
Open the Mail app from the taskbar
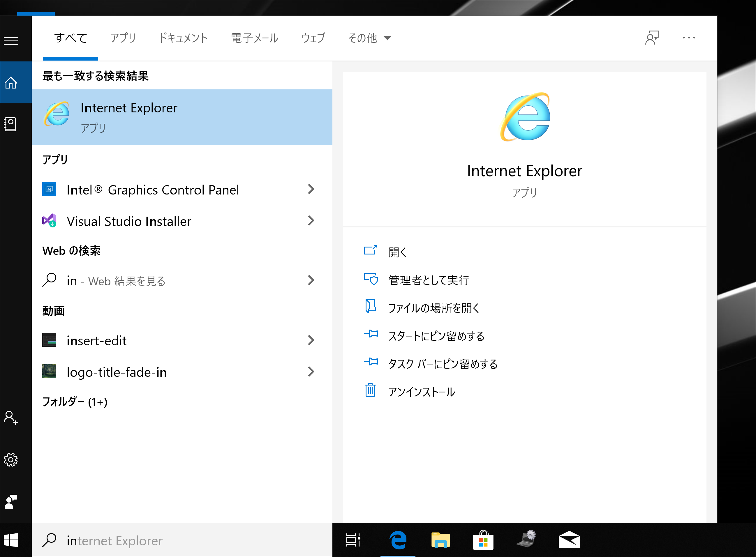click(569, 540)
